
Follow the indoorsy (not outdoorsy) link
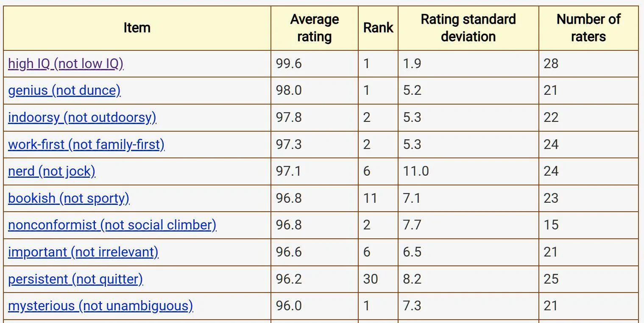point(82,118)
